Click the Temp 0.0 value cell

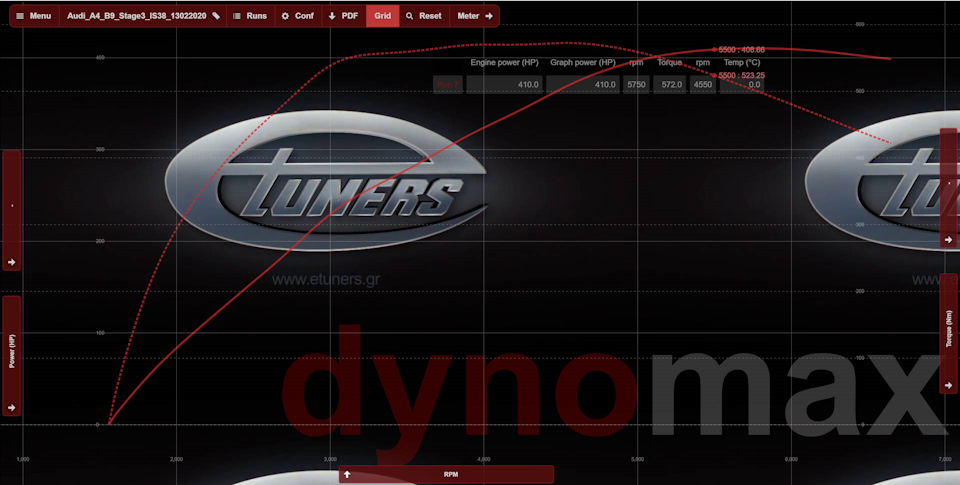(x=741, y=85)
